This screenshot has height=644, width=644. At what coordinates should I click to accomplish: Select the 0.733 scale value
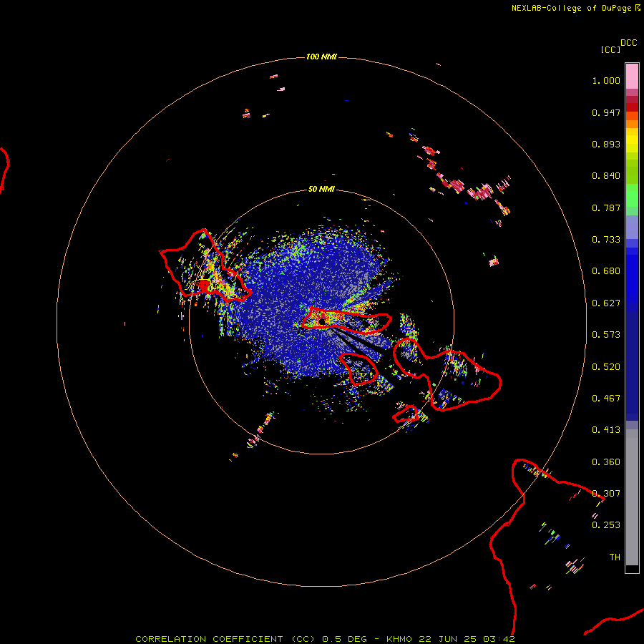tap(606, 240)
